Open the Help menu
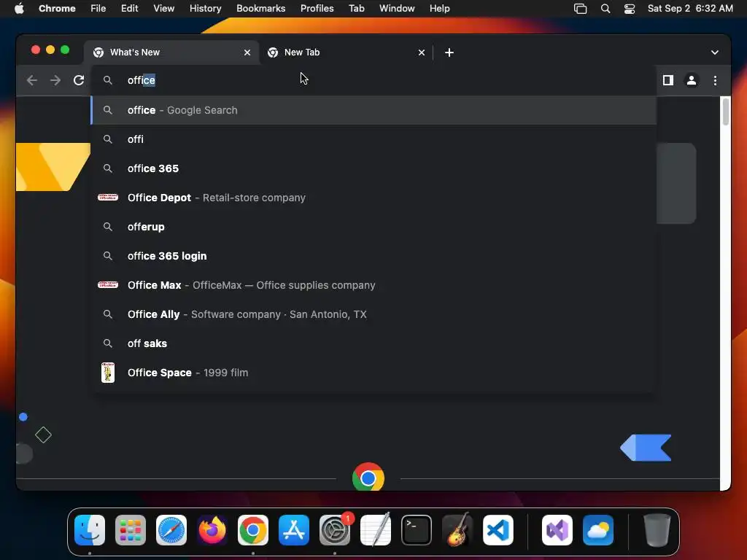The width and height of the screenshot is (747, 560). [439, 9]
